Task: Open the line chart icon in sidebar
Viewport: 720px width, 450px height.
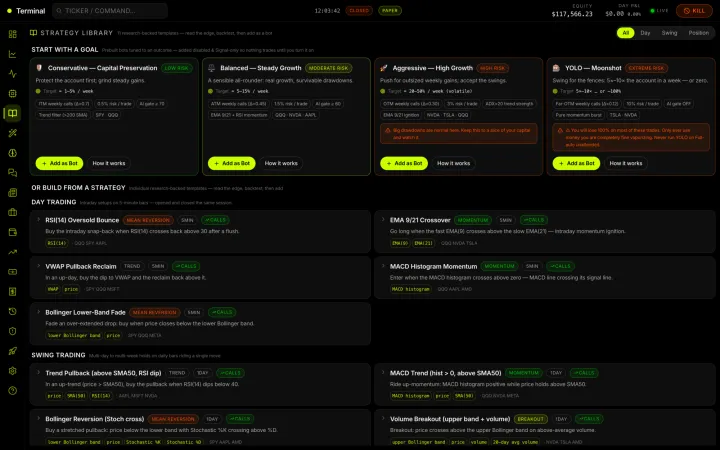Action: point(12,54)
